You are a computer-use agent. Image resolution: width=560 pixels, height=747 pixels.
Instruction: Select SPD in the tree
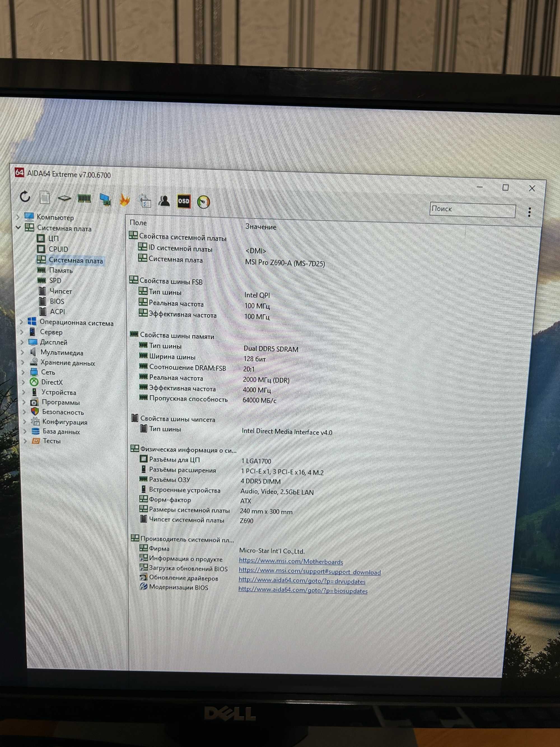coord(55,281)
